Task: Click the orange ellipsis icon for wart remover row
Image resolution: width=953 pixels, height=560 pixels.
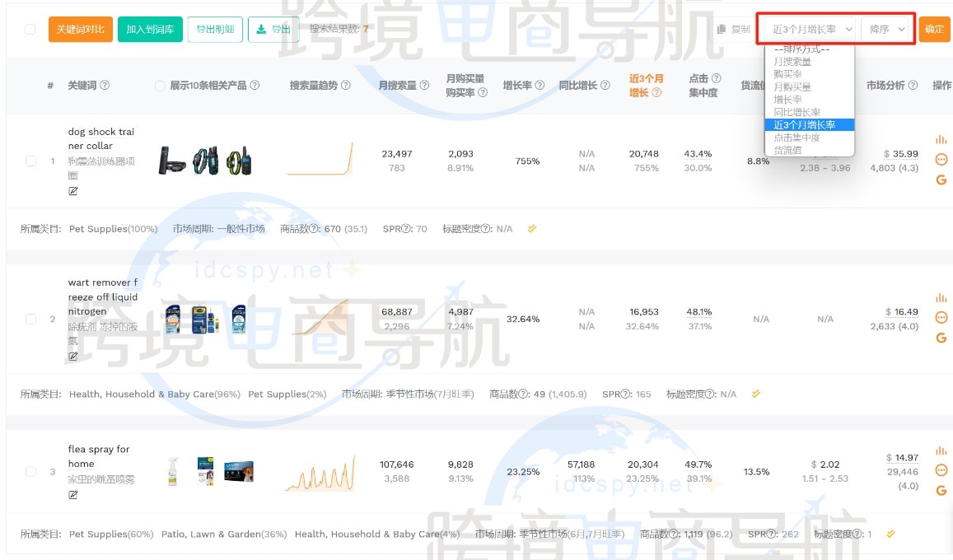Action: point(940,317)
